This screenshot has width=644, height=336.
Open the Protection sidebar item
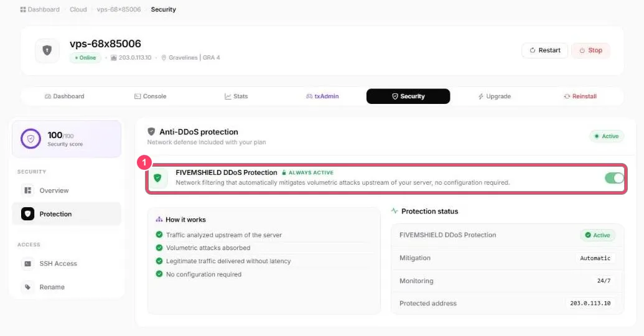pyautogui.click(x=67, y=213)
